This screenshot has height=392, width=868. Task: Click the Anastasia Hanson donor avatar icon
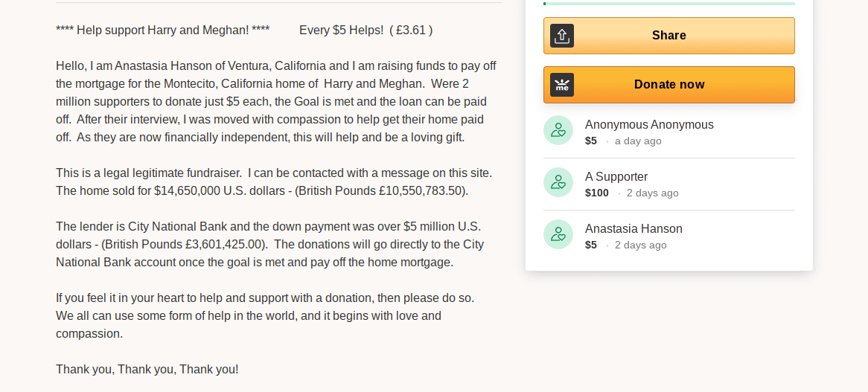[558, 234]
